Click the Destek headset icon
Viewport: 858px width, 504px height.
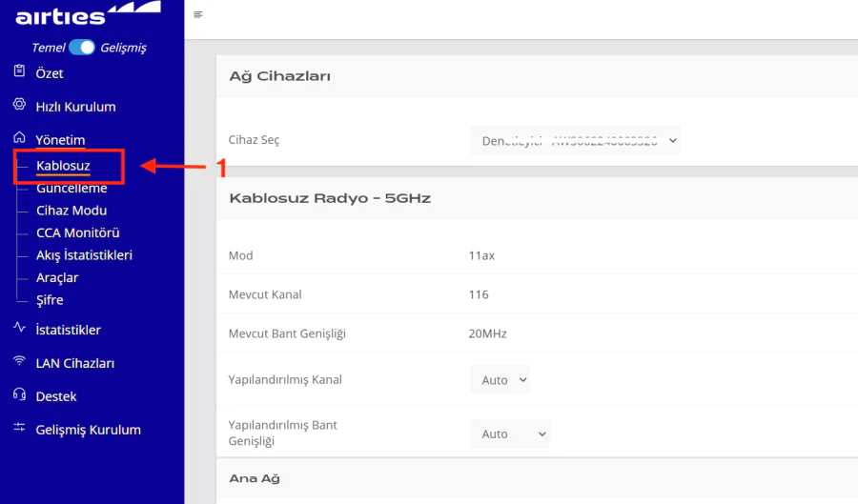pos(19,395)
